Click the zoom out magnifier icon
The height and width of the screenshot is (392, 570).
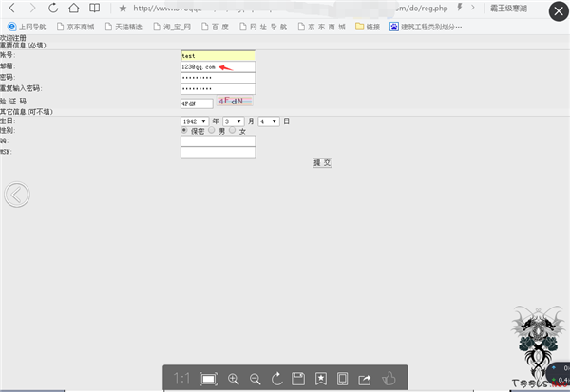pyautogui.click(x=255, y=379)
